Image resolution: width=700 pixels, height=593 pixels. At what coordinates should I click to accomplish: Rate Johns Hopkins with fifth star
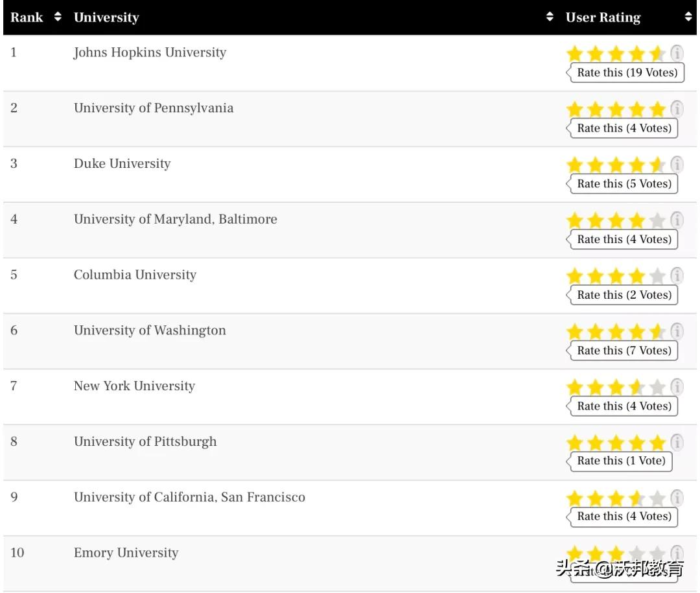click(657, 54)
